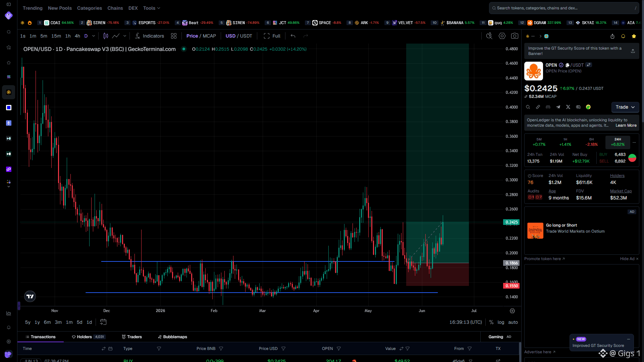Expand more timeframe options chevron

click(94, 36)
